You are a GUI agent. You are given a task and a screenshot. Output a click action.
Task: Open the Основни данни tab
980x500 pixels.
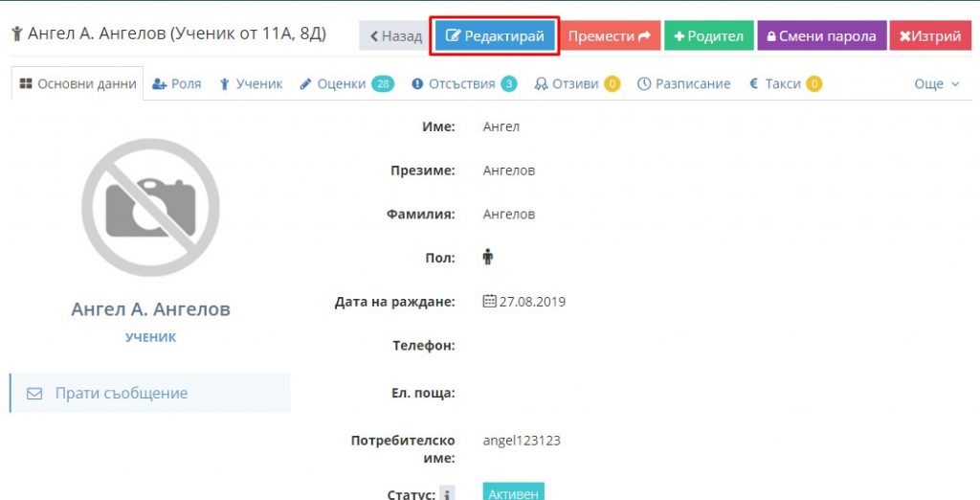pyautogui.click(x=78, y=84)
